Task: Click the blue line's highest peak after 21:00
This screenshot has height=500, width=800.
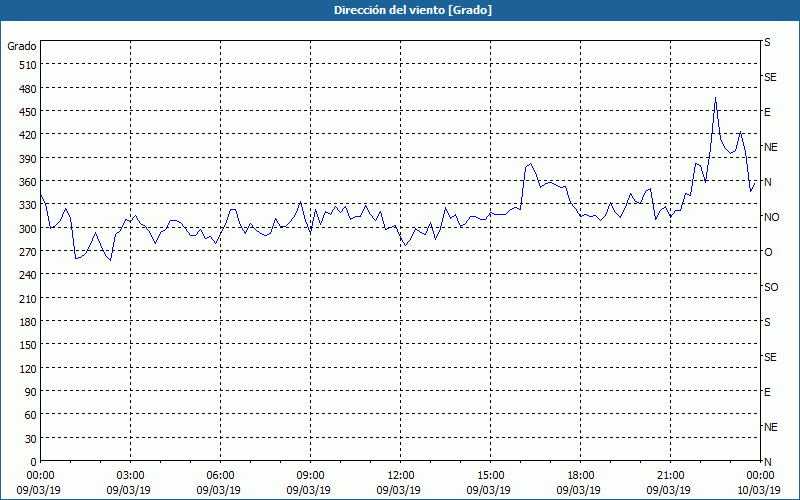Action: point(715,97)
